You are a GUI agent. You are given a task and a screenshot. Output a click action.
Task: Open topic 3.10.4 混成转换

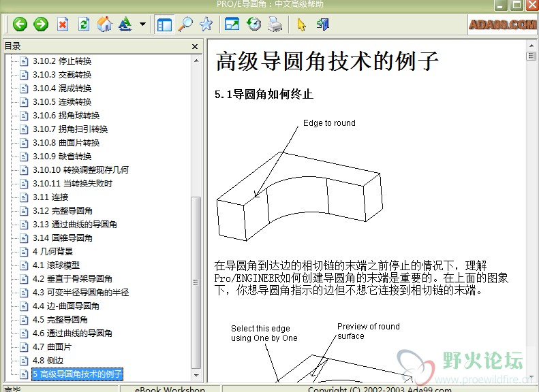(62, 88)
